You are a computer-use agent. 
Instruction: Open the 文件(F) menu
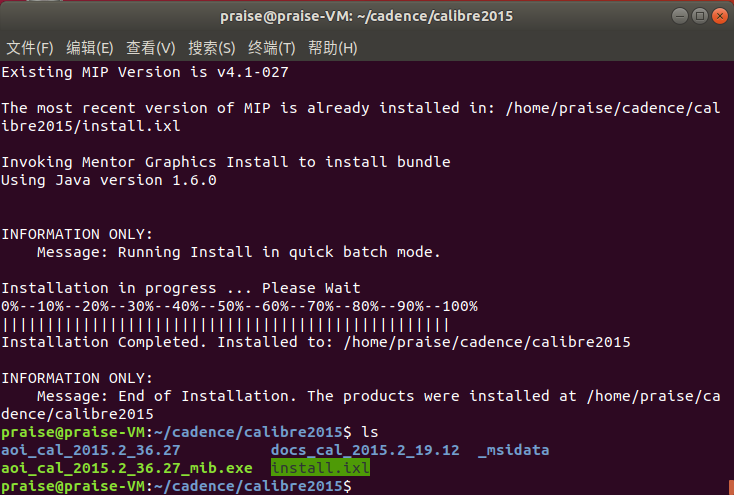29,48
